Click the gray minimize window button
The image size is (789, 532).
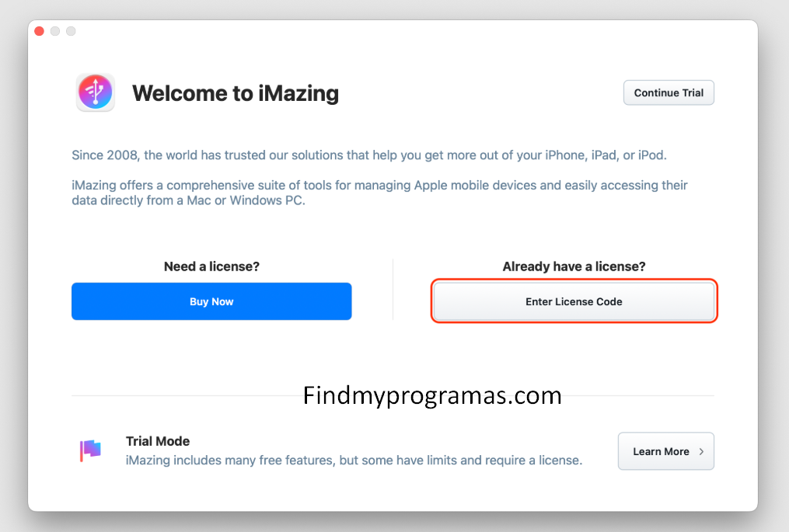point(55,31)
